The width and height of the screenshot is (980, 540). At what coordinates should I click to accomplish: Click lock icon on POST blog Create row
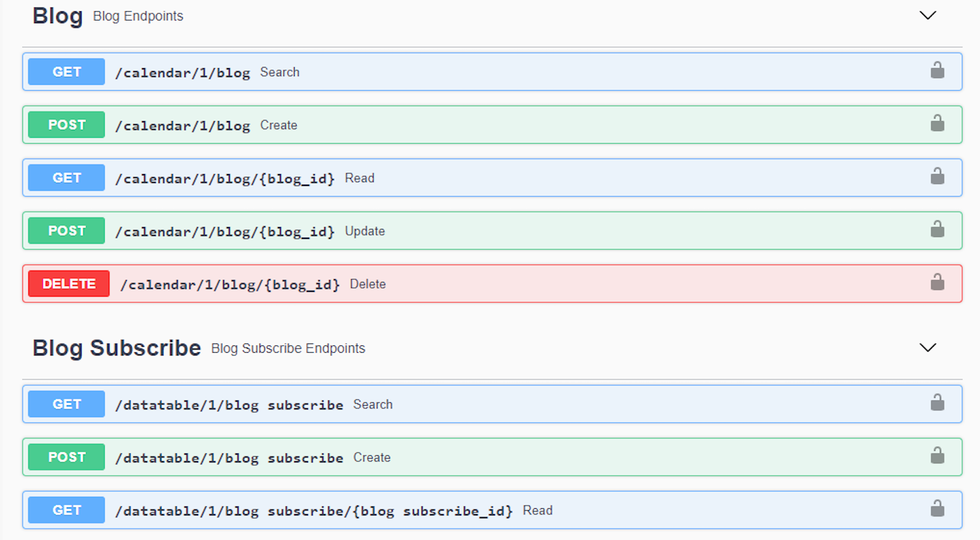(x=937, y=124)
